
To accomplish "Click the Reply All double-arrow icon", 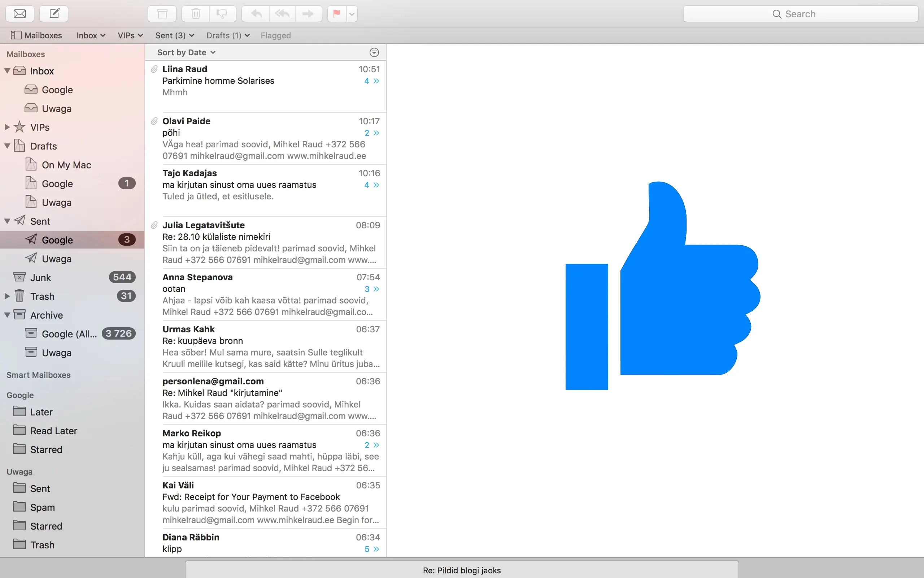I will [x=282, y=14].
